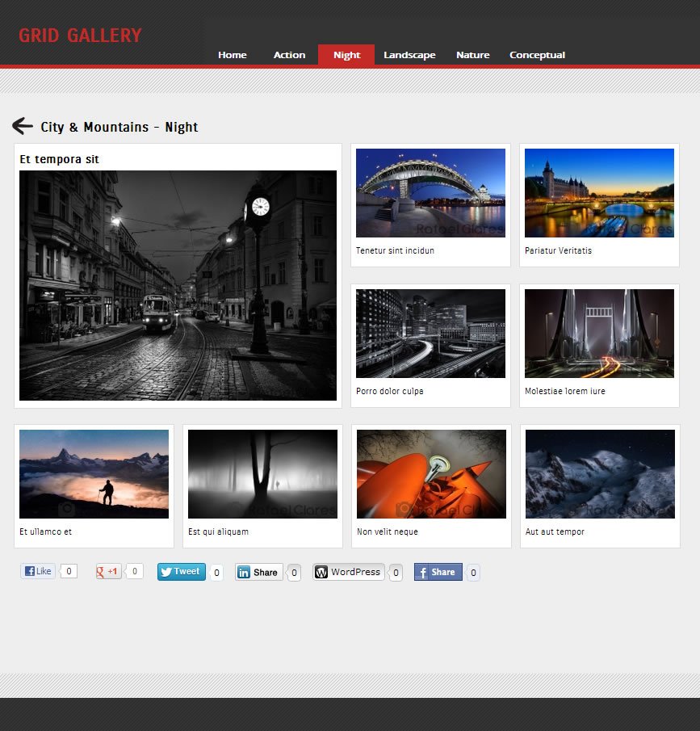Click the back arrow beside the gallery title
The height and width of the screenshot is (731, 700).
pos(23,126)
